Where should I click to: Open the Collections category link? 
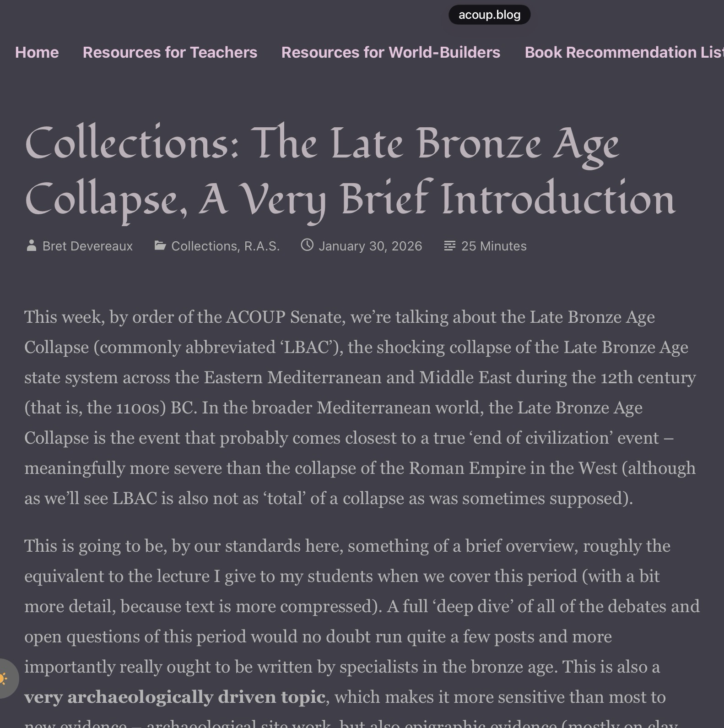204,246
